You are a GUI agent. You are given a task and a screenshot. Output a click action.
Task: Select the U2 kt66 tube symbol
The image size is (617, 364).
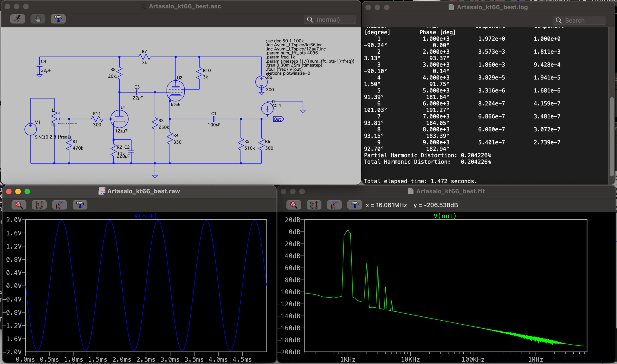point(176,91)
